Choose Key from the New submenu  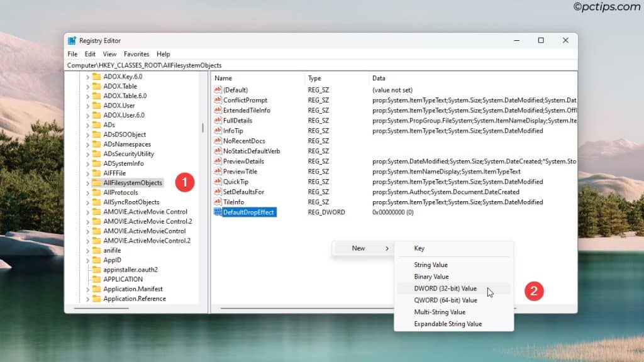tap(420, 248)
